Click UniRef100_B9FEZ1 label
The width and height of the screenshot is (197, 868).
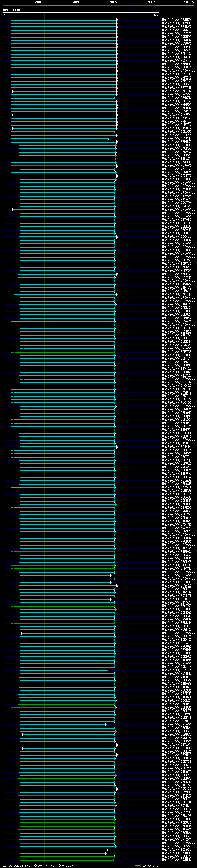tap(177, 84)
